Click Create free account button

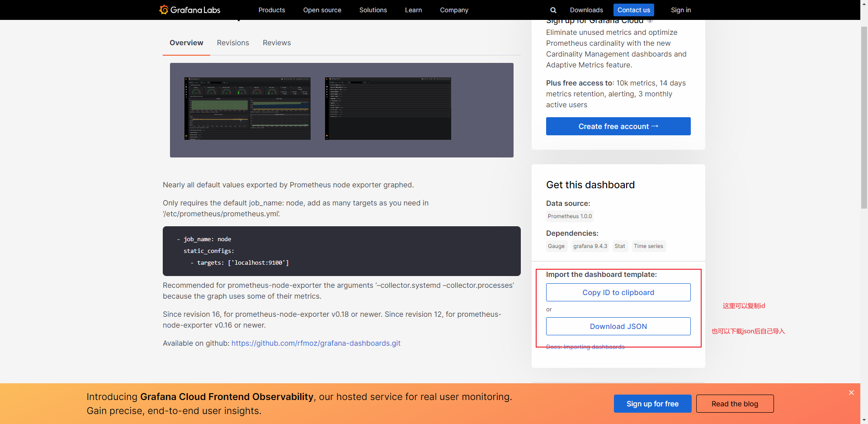click(618, 126)
